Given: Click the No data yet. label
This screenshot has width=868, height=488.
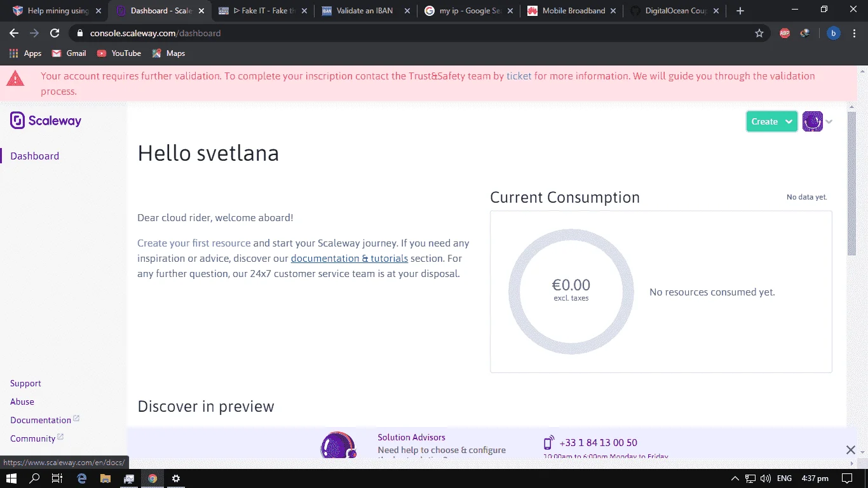Looking at the screenshot, I should [807, 197].
